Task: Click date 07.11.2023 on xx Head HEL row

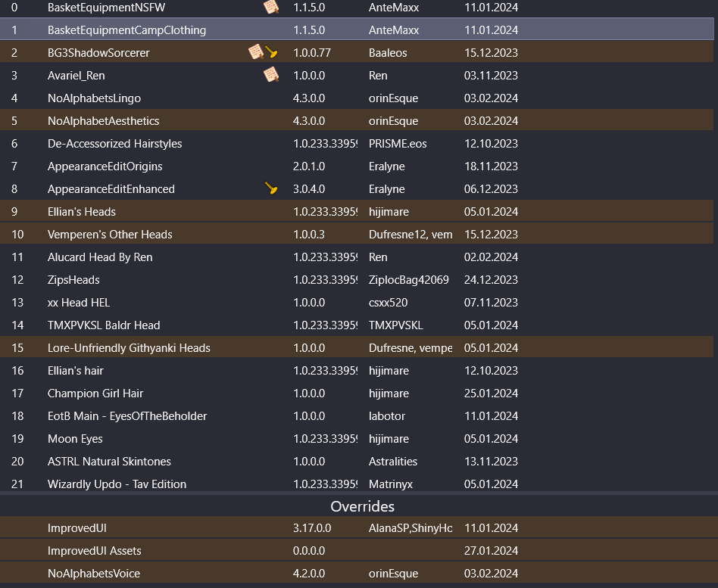Action: coord(491,303)
